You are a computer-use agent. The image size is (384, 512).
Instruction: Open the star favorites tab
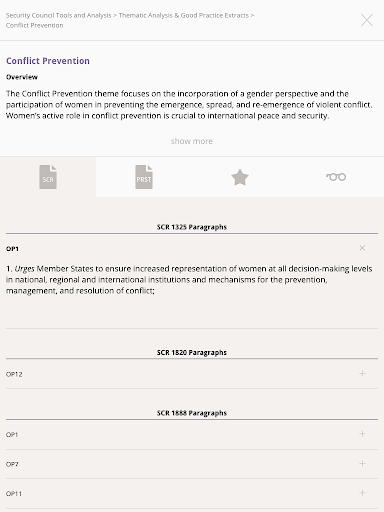pos(240,177)
